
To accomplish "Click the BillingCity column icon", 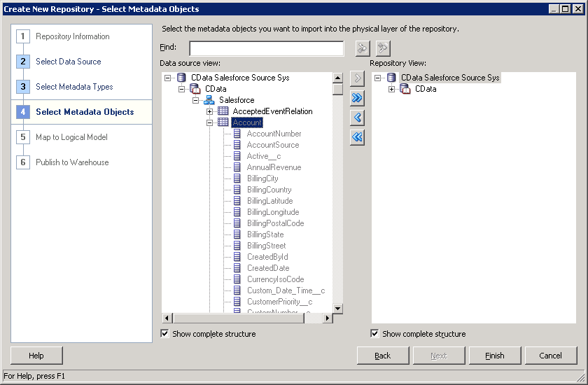I will tap(237, 178).
